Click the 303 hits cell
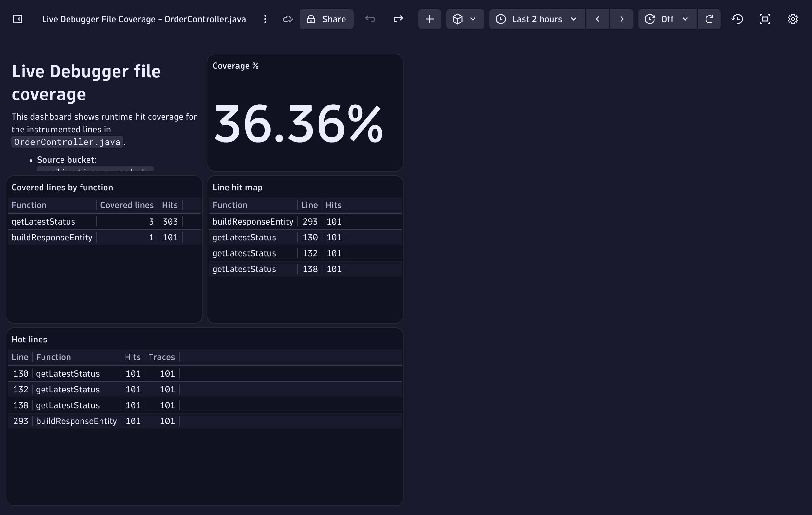 [170, 221]
